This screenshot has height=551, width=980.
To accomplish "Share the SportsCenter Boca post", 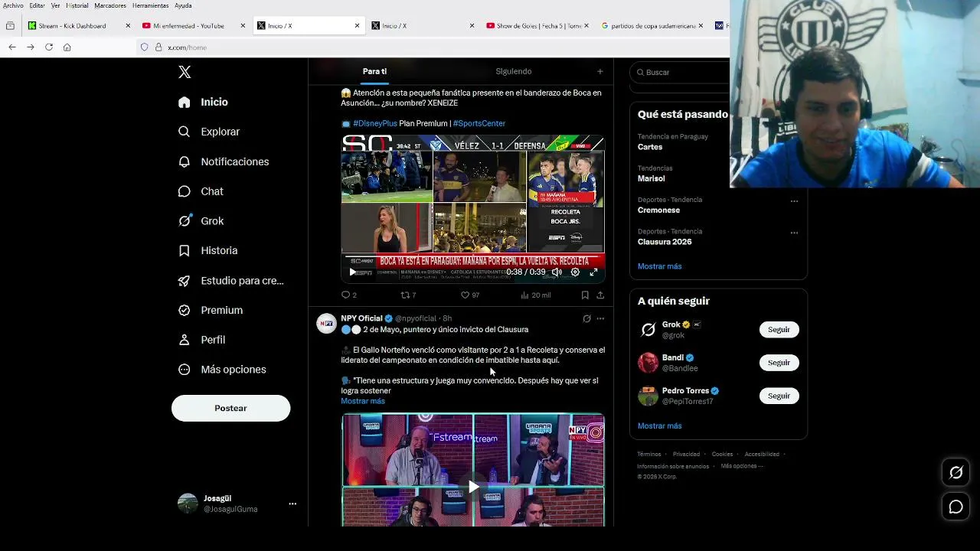I will [x=600, y=295].
